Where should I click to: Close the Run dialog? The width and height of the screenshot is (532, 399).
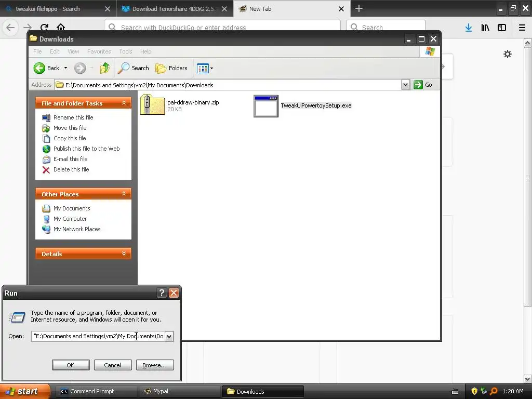click(174, 293)
